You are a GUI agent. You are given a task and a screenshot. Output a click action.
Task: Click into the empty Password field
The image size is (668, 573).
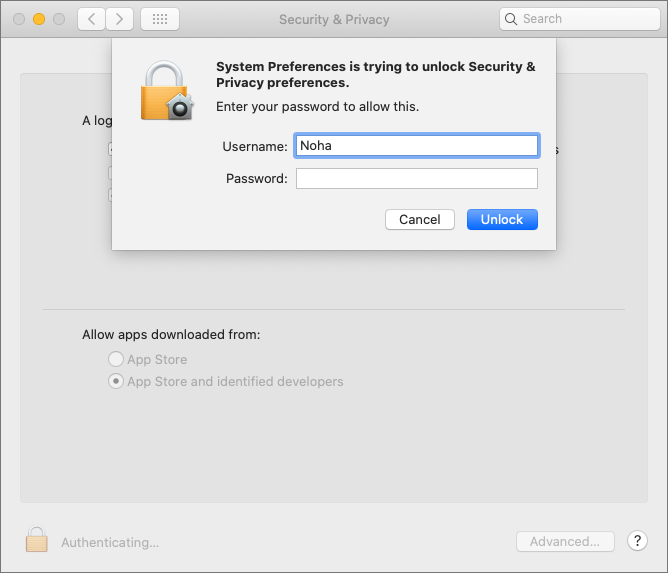pyautogui.click(x=416, y=179)
